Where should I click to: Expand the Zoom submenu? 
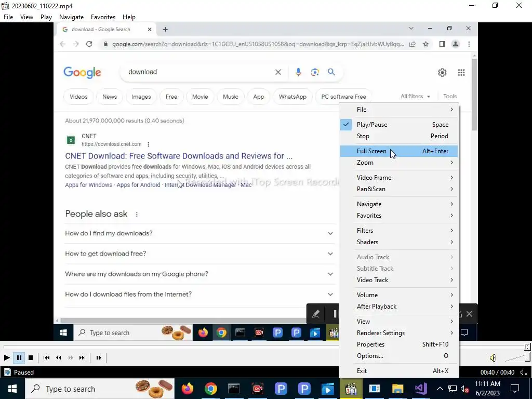point(399,163)
